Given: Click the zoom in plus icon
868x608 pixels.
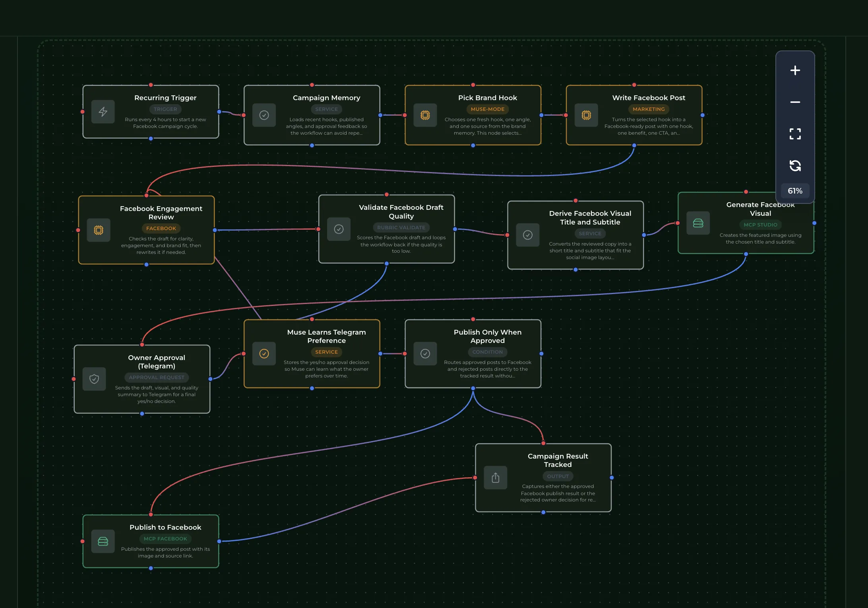Looking at the screenshot, I should point(795,70).
